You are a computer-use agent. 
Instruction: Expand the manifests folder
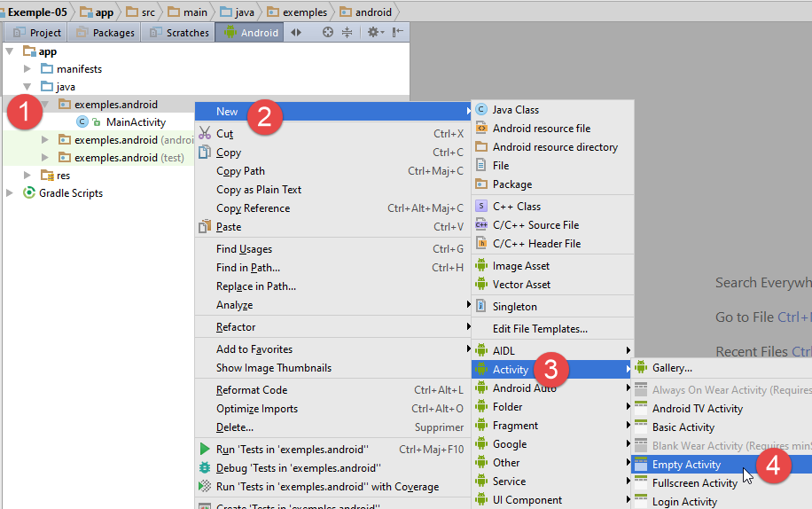coord(28,69)
